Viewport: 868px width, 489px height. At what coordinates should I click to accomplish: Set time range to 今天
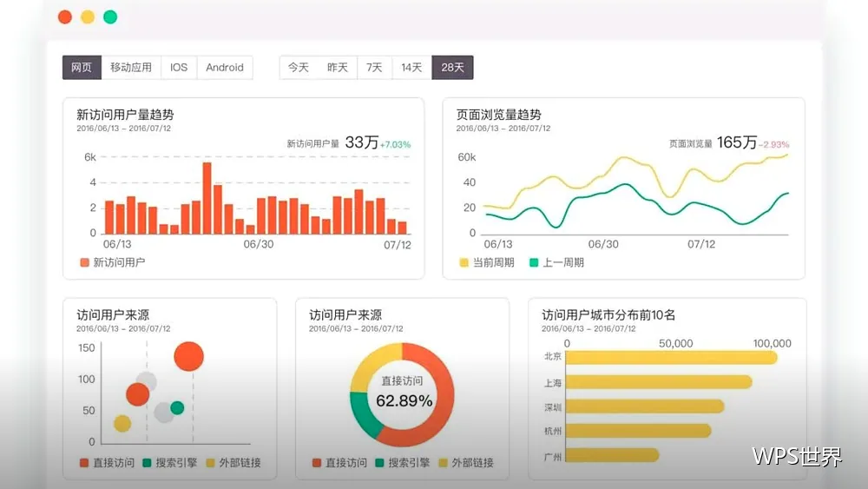(x=299, y=68)
